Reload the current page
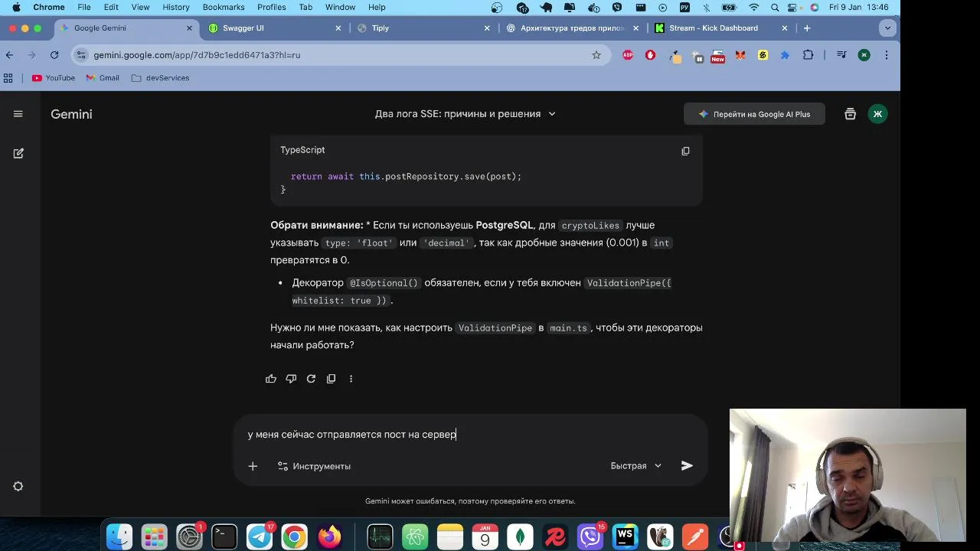The image size is (980, 551). point(54,55)
